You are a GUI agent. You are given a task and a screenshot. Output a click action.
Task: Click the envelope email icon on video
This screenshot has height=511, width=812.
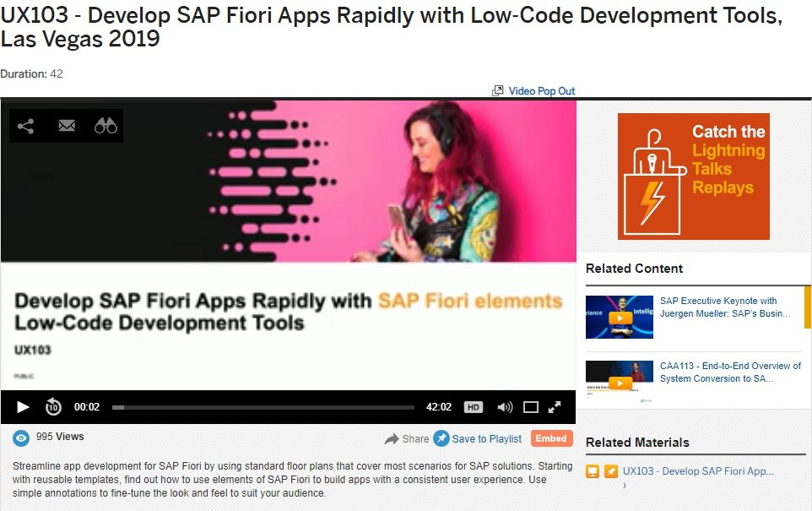(67, 125)
